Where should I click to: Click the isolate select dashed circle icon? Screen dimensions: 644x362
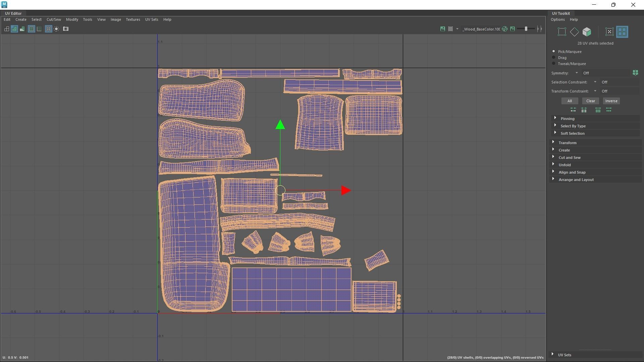click(56, 29)
